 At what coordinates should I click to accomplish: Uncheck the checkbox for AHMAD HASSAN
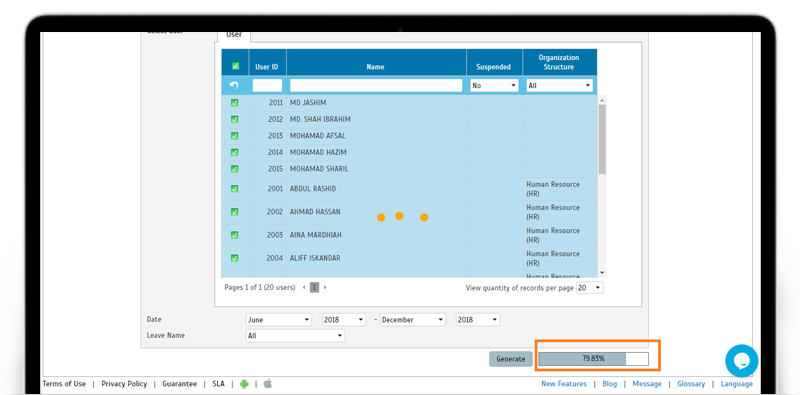tap(235, 211)
